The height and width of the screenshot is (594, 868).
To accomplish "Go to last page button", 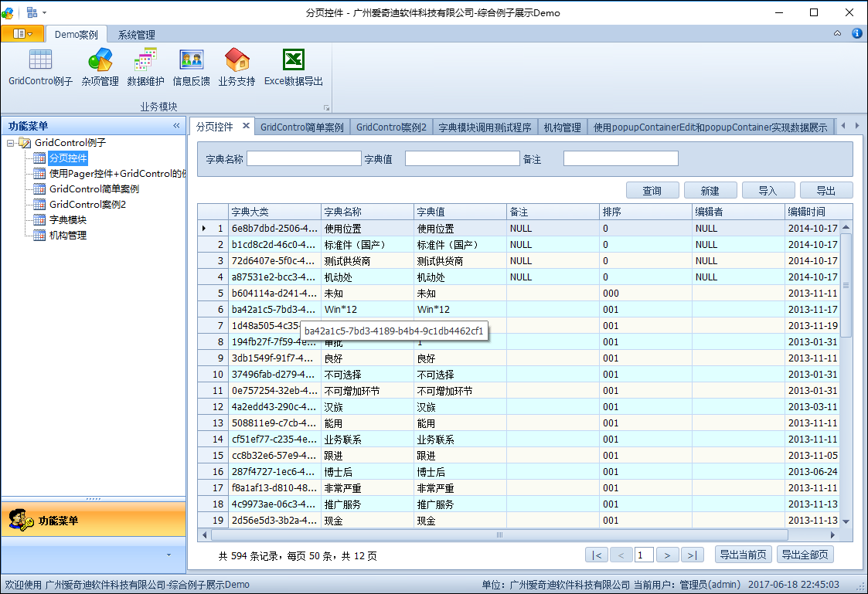I will pos(692,555).
